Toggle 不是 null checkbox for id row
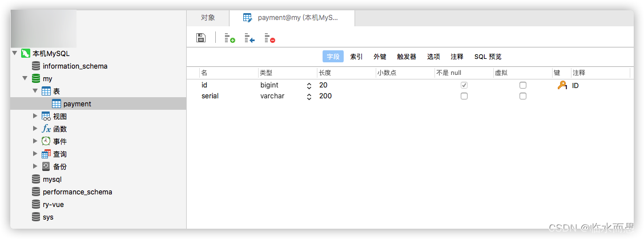 (x=464, y=85)
